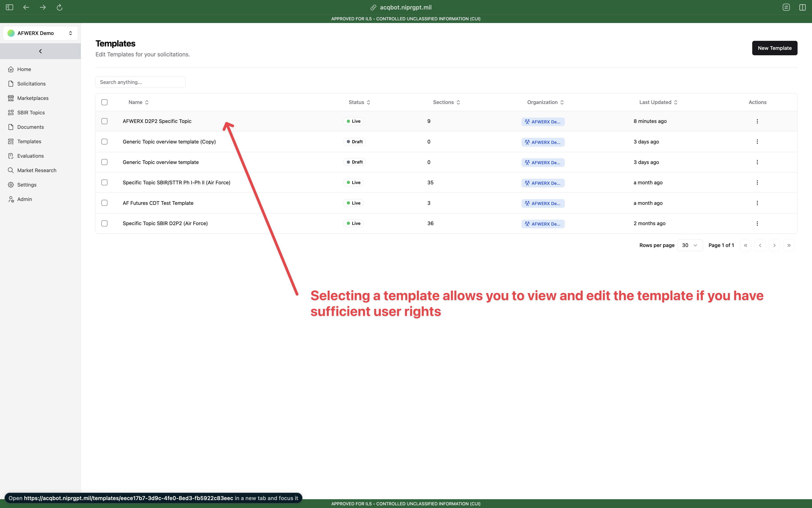This screenshot has height=508, width=812.
Task: Go to first page with double-left chevron
Action: [x=745, y=245]
